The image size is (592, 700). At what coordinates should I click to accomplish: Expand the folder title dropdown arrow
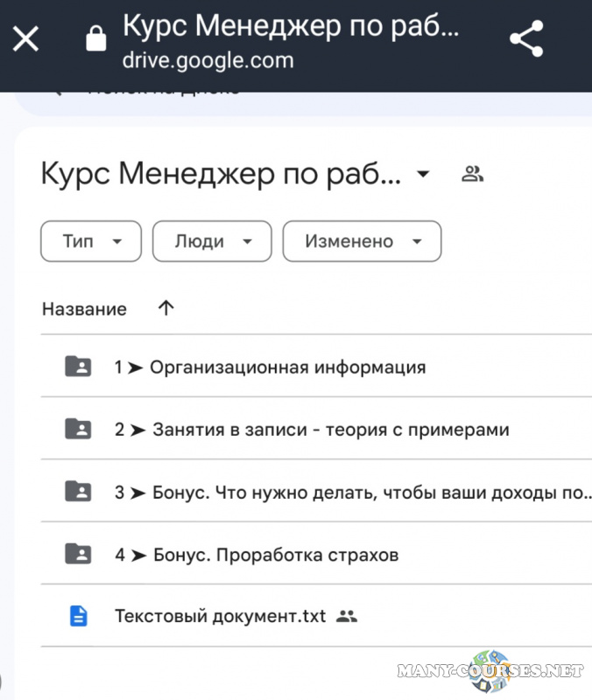pyautogui.click(x=423, y=173)
